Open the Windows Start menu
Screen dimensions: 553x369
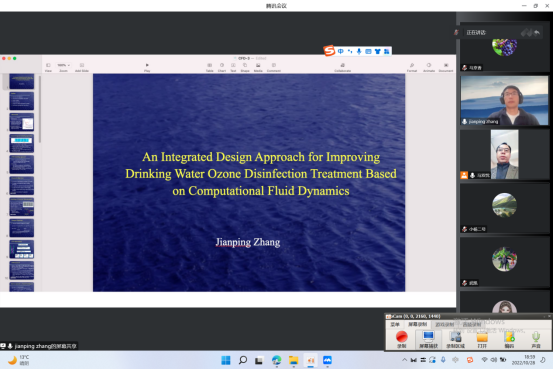tap(226, 360)
